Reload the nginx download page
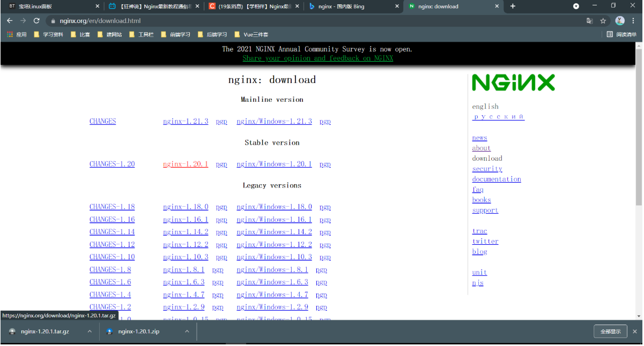Image resolution: width=644 pixels, height=346 pixels. pos(36,20)
